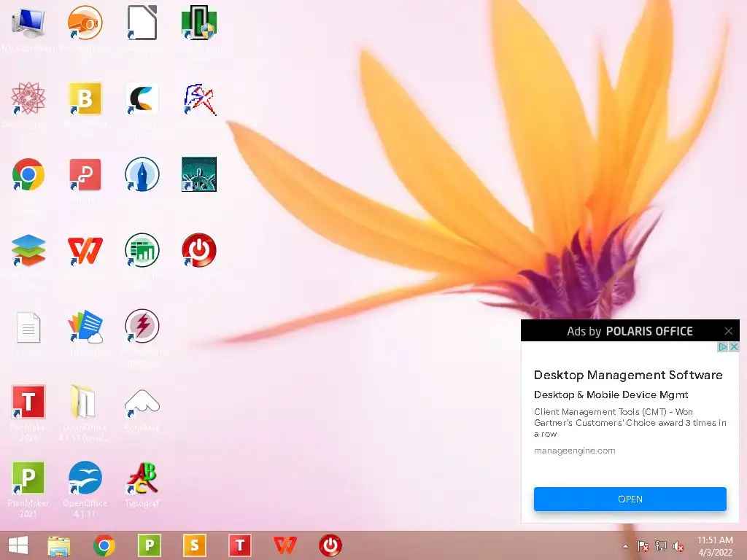Image resolution: width=747 pixels, height=560 pixels.
Task: Open the green shortcut with a shield badge
Action: (x=199, y=23)
